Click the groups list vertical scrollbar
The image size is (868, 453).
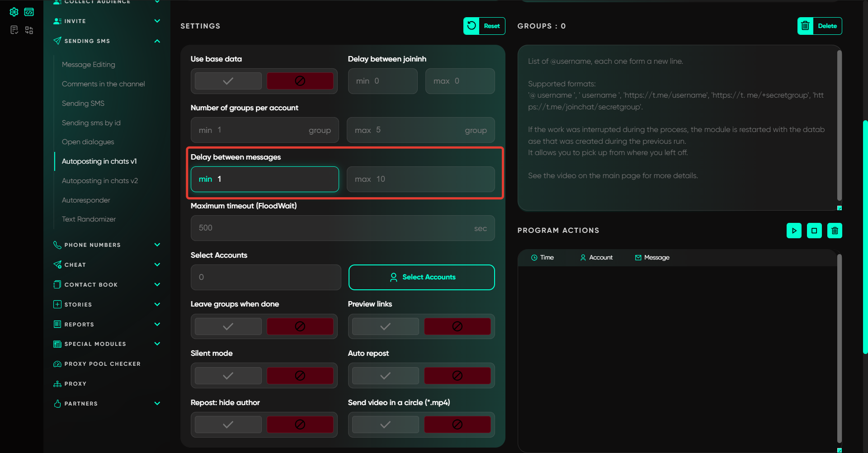[x=839, y=127]
